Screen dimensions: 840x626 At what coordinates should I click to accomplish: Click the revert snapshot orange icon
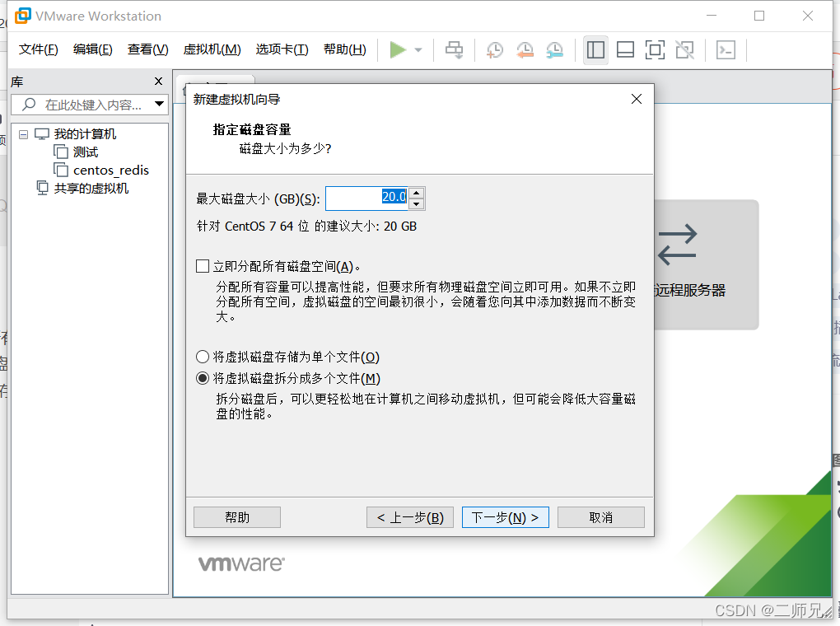525,50
